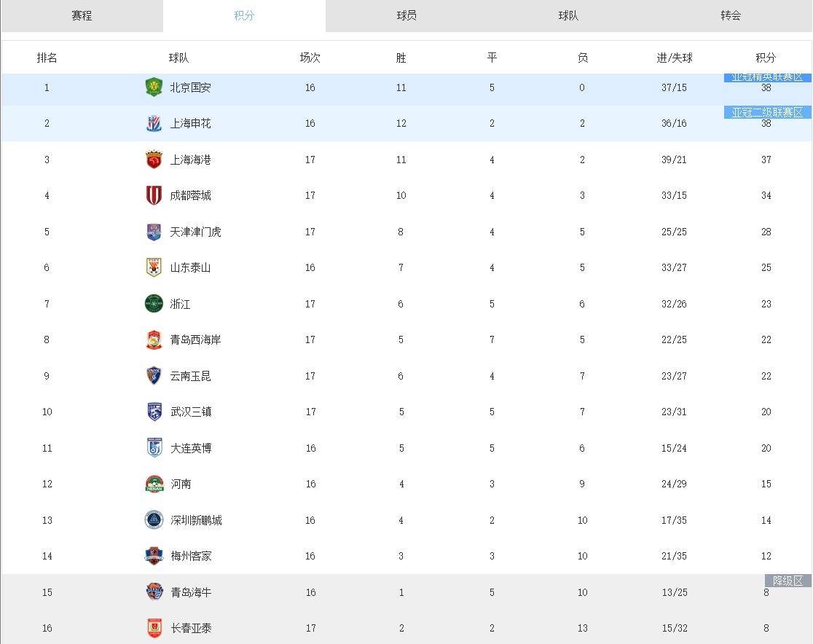Click the 降级区 label badge
This screenshot has width=813, height=644.
(788, 581)
